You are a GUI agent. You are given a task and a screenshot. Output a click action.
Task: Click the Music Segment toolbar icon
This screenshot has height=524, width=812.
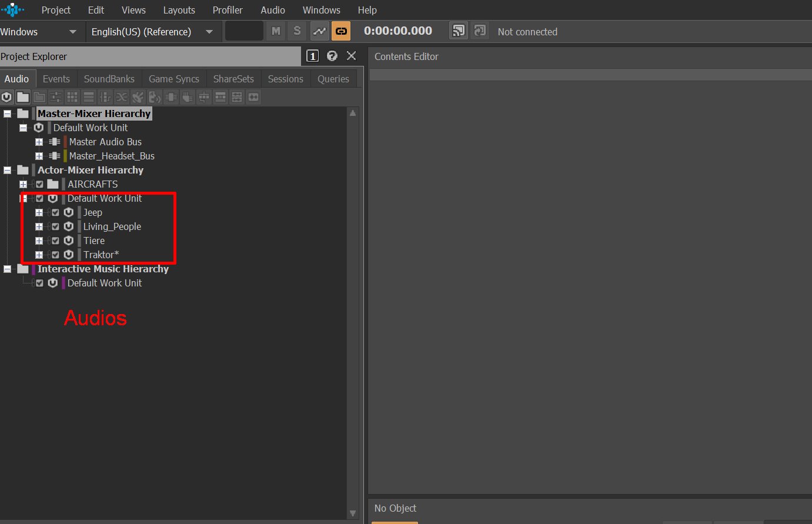(x=237, y=97)
